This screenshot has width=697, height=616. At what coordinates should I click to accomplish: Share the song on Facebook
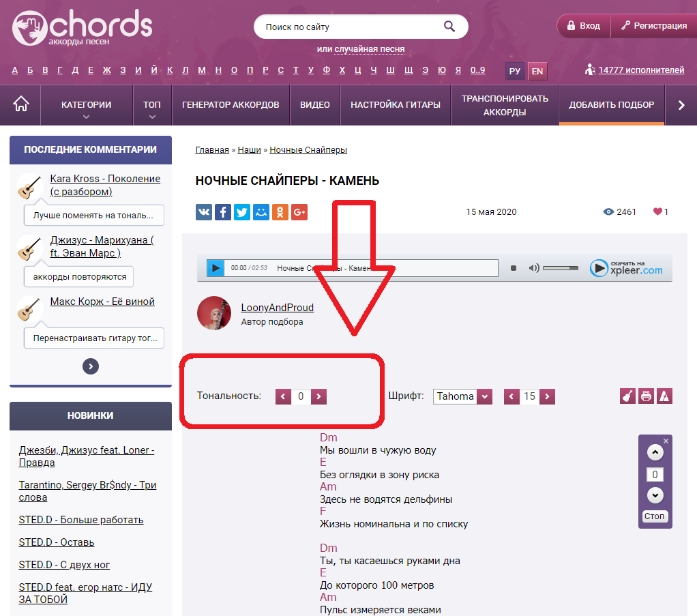tap(223, 212)
